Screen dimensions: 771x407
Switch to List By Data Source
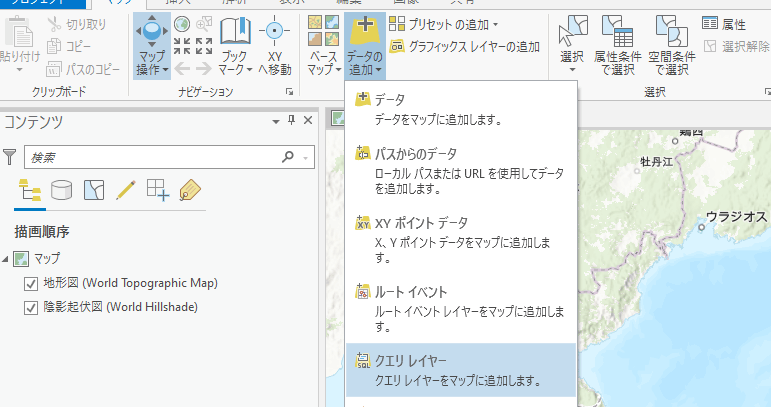(x=62, y=190)
